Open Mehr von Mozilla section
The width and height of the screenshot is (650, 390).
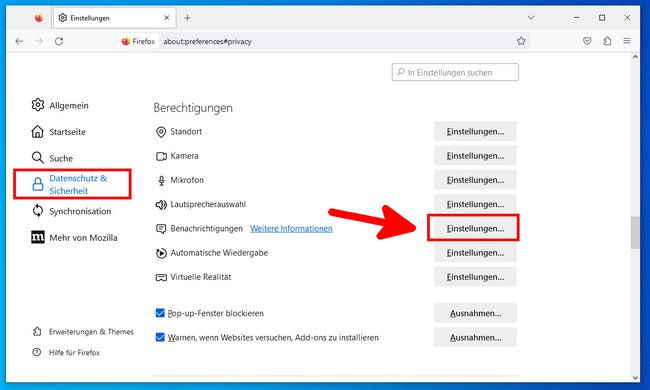pyautogui.click(x=74, y=237)
